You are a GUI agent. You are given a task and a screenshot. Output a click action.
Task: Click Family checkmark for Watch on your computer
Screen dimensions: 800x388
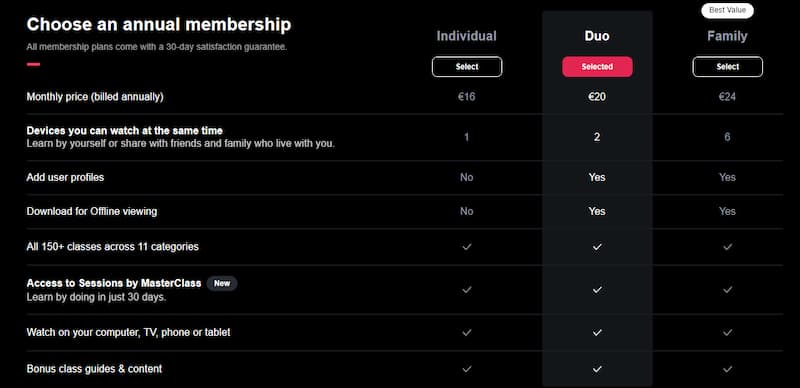tap(728, 333)
